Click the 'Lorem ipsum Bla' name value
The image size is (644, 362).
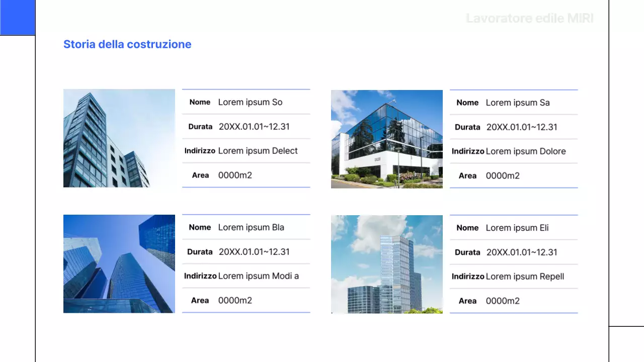pos(251,227)
